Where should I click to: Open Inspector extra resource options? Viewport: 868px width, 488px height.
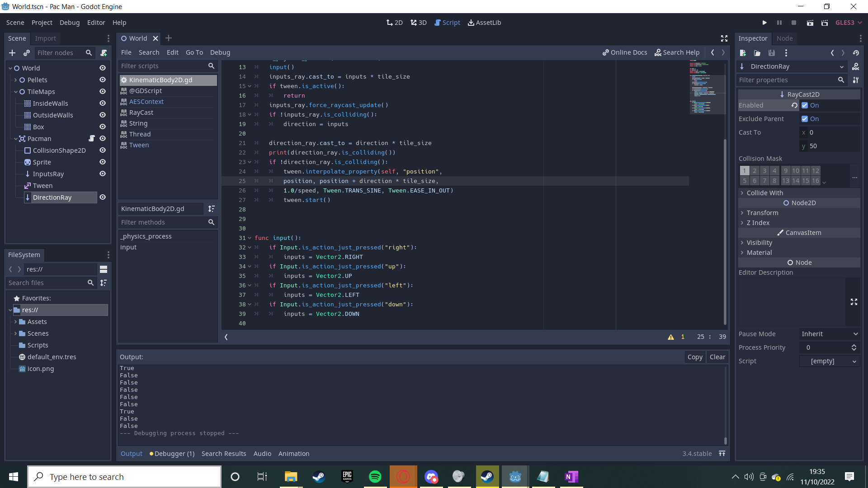point(786,53)
